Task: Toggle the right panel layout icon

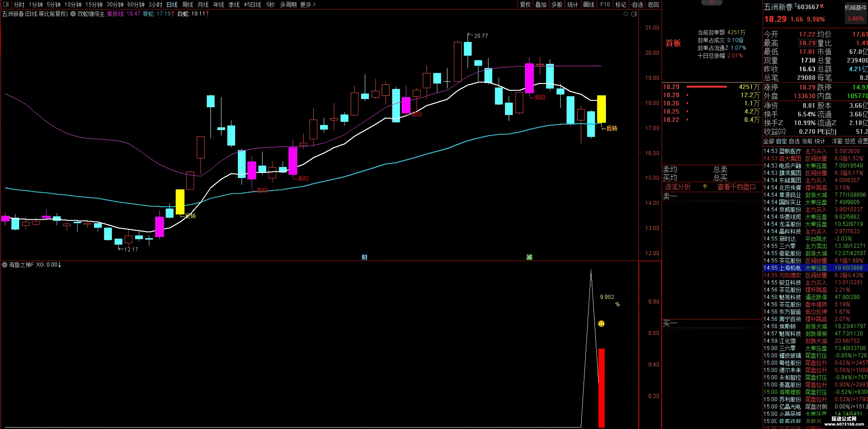Action: coord(634,14)
